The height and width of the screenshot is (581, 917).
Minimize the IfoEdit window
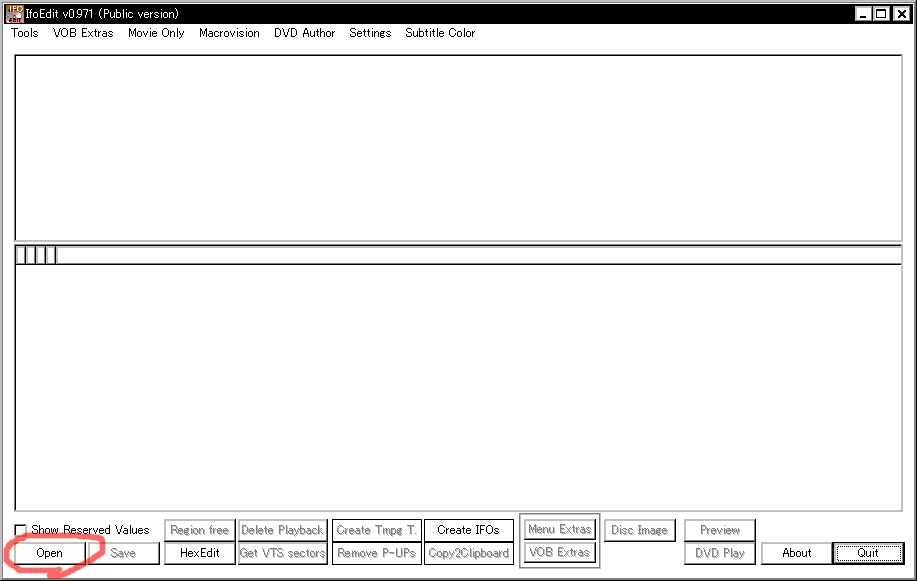coord(863,13)
